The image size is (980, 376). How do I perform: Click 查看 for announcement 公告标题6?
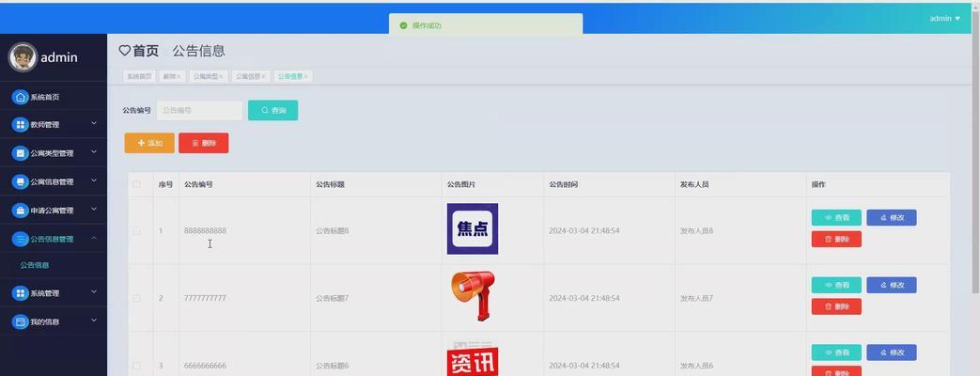[836, 352]
